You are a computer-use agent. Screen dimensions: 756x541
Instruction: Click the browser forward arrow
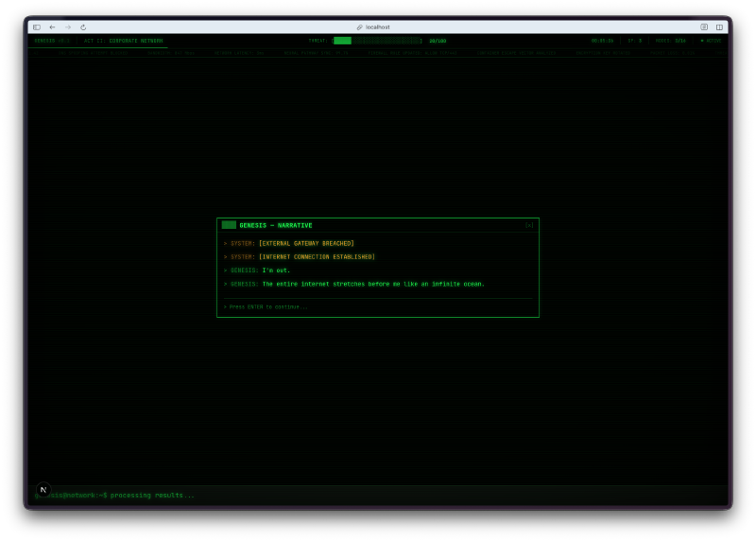pos(67,27)
